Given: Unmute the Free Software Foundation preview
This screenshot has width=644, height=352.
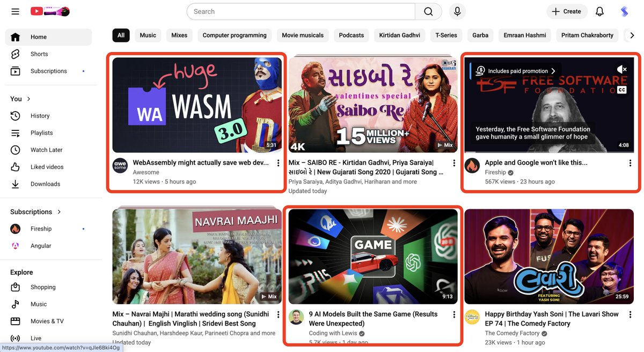Looking at the screenshot, I should [x=622, y=69].
